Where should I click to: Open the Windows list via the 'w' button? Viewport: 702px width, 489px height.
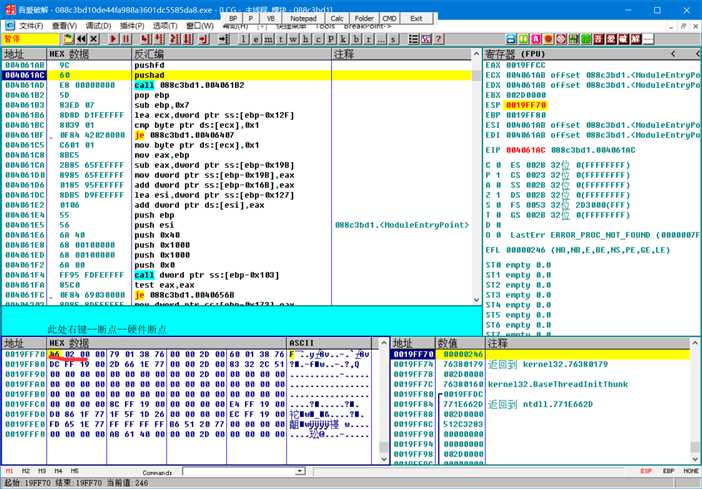[x=293, y=39]
